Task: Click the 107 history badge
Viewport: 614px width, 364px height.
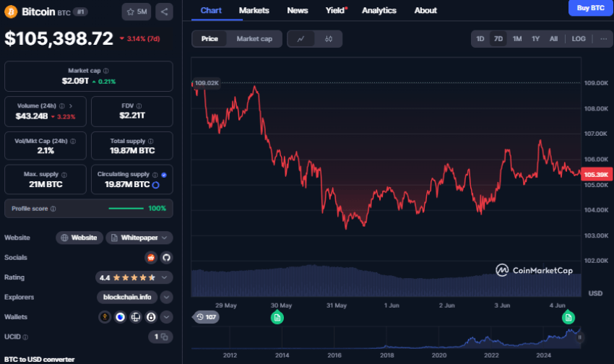Action: point(206,317)
